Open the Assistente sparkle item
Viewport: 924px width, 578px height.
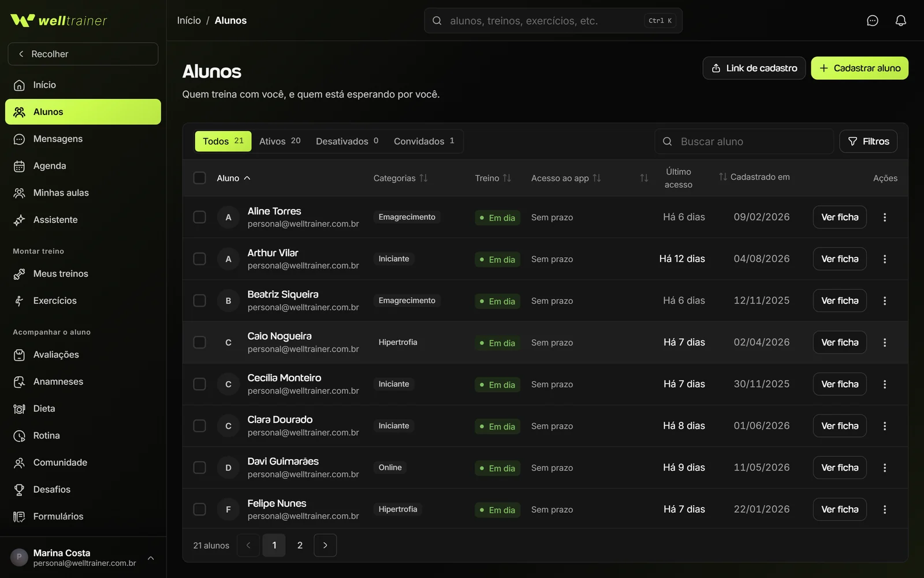tap(83, 220)
